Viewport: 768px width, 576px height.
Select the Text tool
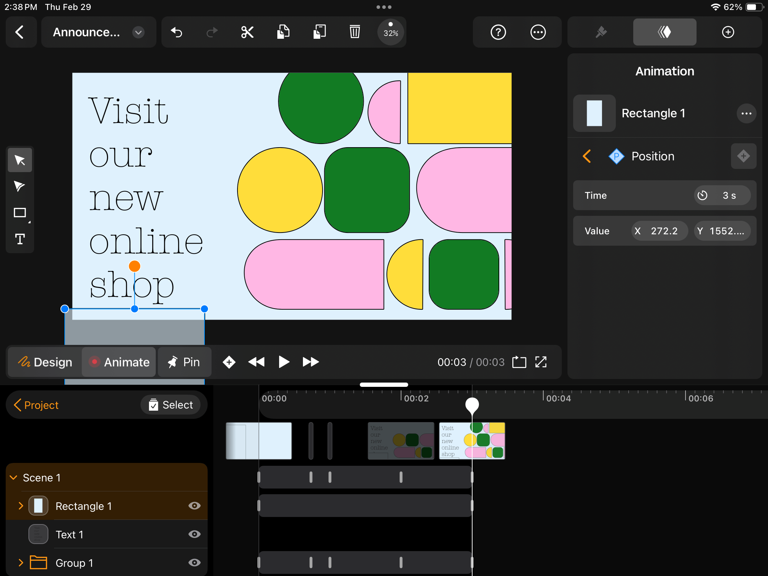tap(20, 239)
